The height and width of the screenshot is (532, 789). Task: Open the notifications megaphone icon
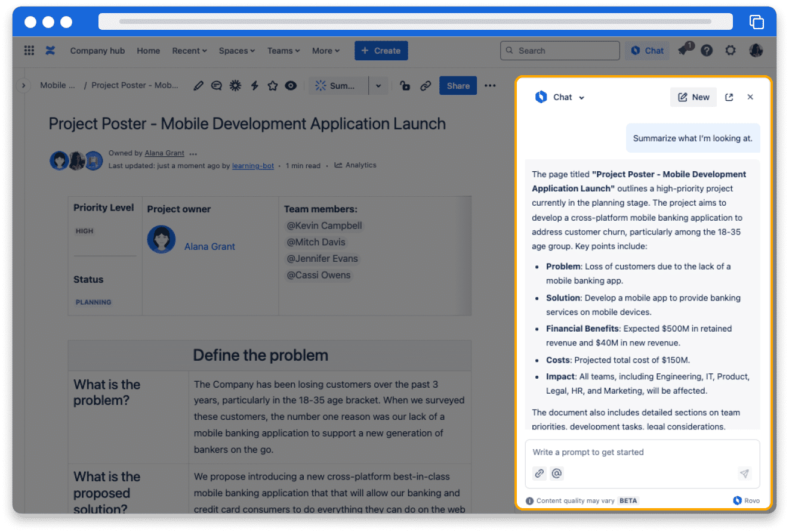(x=685, y=50)
